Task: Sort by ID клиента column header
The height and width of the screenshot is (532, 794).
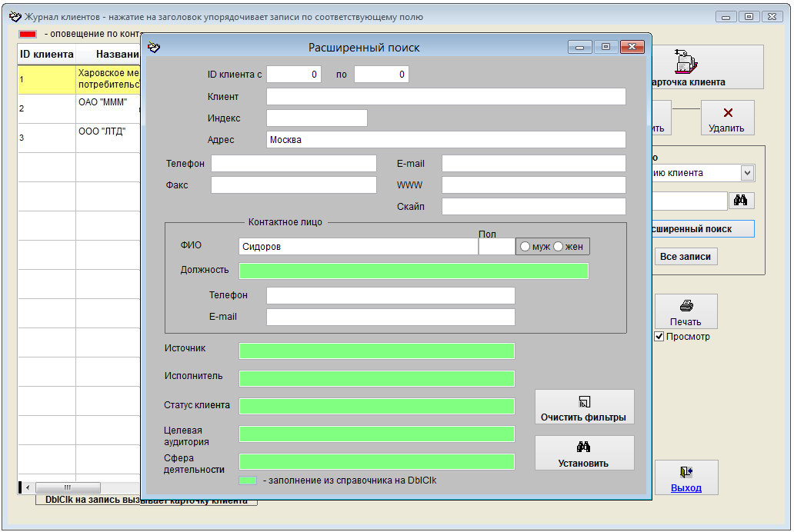Action: pos(46,55)
